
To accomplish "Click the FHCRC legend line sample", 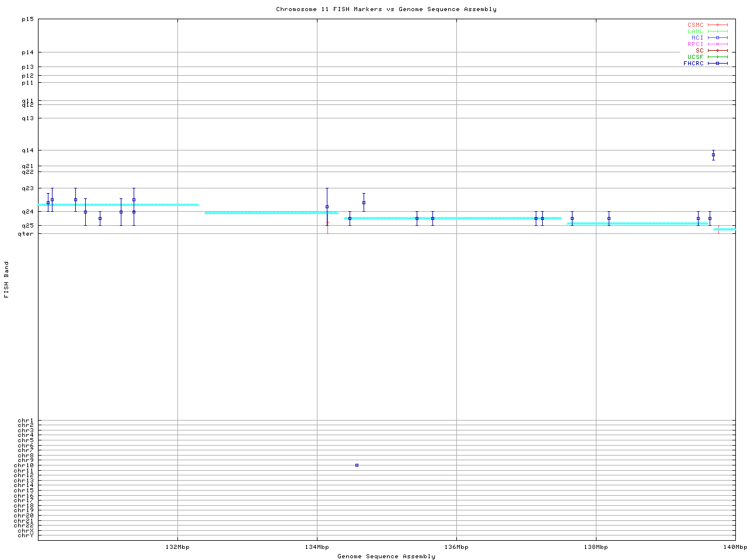I will [x=717, y=64].
